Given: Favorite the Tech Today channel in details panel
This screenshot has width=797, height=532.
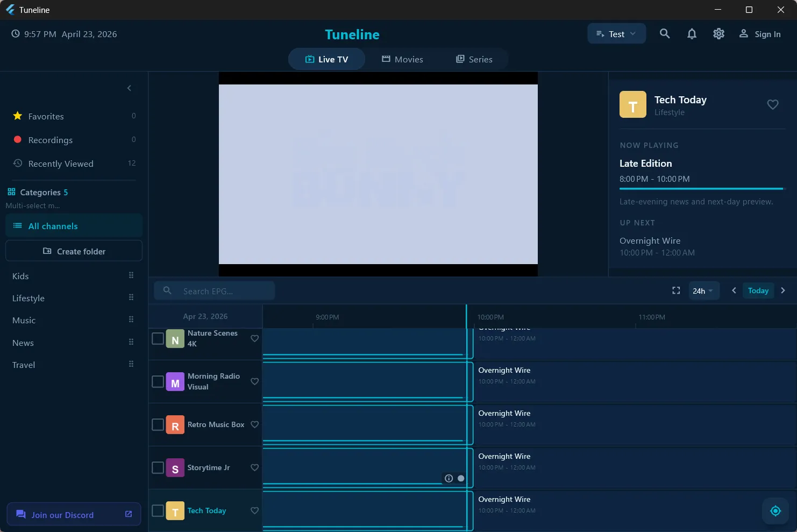Looking at the screenshot, I should 773,104.
